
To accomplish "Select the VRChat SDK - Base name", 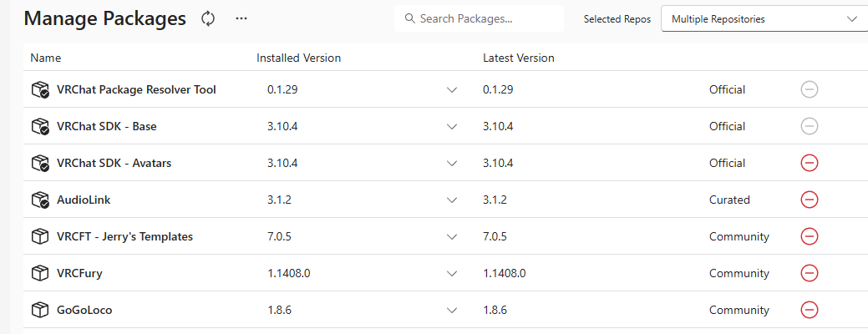I will pos(107,127).
